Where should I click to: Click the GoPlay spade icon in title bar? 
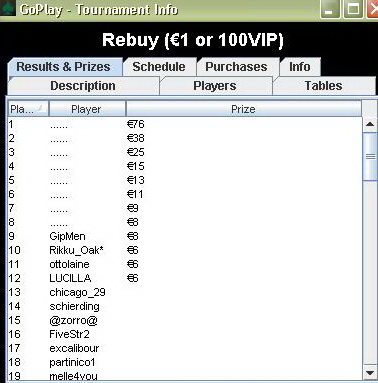tap(8, 8)
